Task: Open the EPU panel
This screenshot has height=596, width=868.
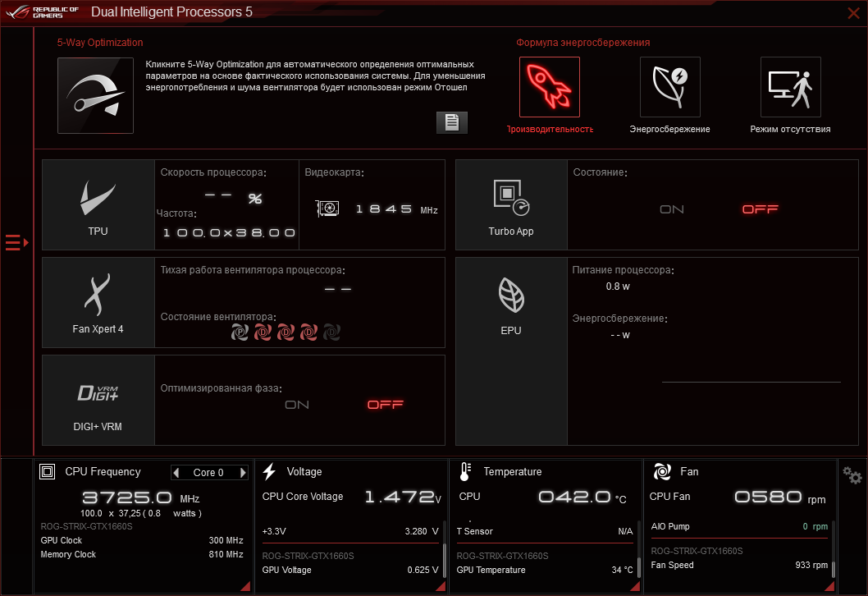Action: tap(511, 351)
